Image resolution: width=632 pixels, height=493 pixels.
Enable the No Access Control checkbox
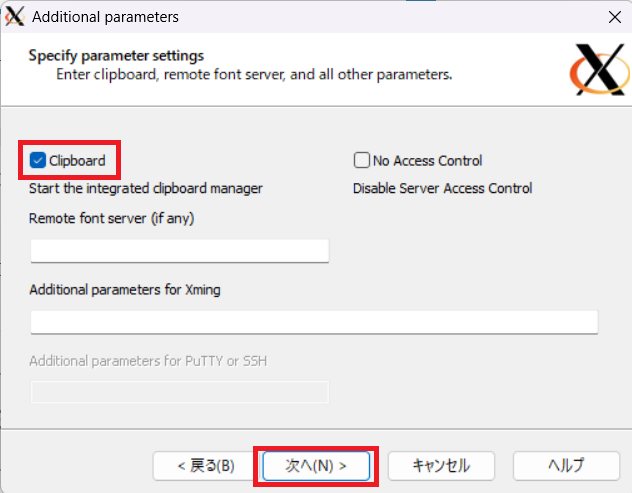[362, 160]
